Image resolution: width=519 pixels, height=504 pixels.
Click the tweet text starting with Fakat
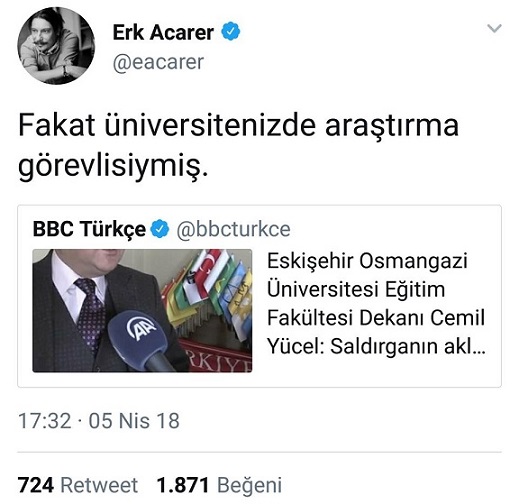coord(238,146)
